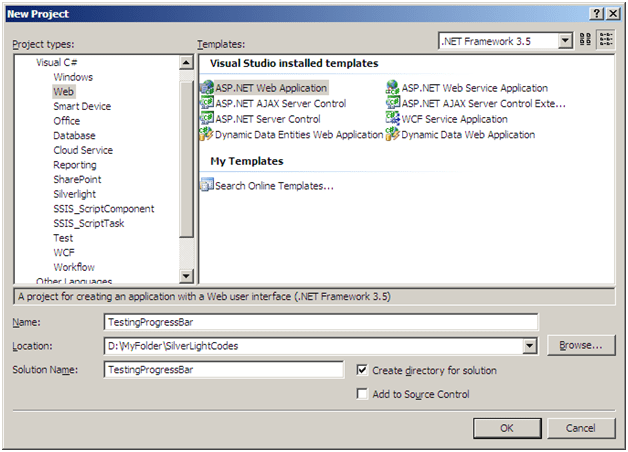Select the Dynamic Data Web Application icon

[394, 134]
